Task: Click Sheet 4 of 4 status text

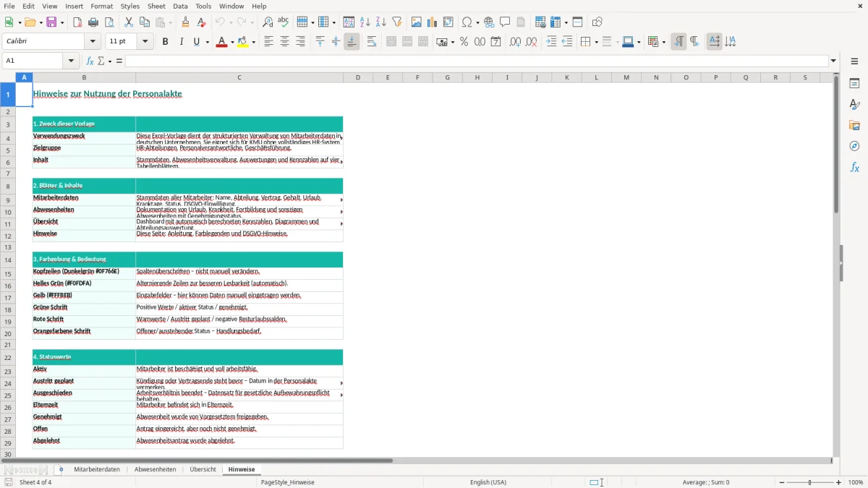Action: click(35, 482)
